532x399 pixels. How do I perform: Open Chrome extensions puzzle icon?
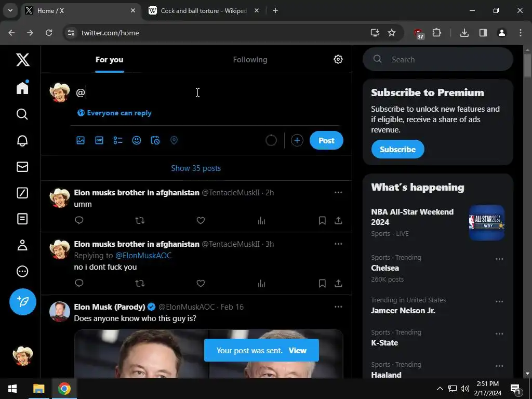[x=436, y=33]
